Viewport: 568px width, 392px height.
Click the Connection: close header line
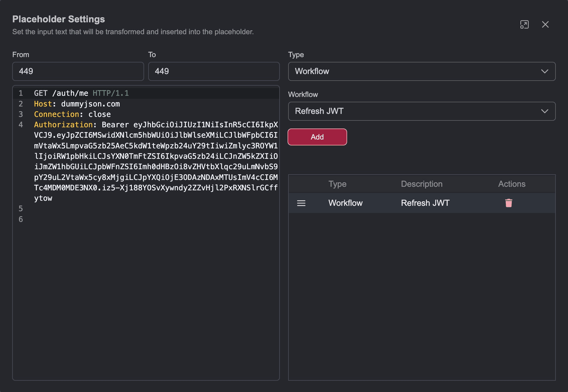click(x=72, y=114)
